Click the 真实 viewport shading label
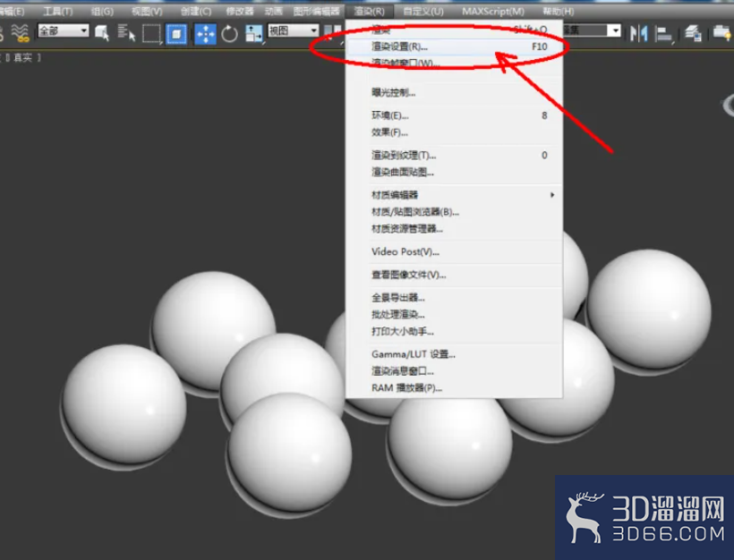The width and height of the screenshot is (734, 560). click(23, 57)
